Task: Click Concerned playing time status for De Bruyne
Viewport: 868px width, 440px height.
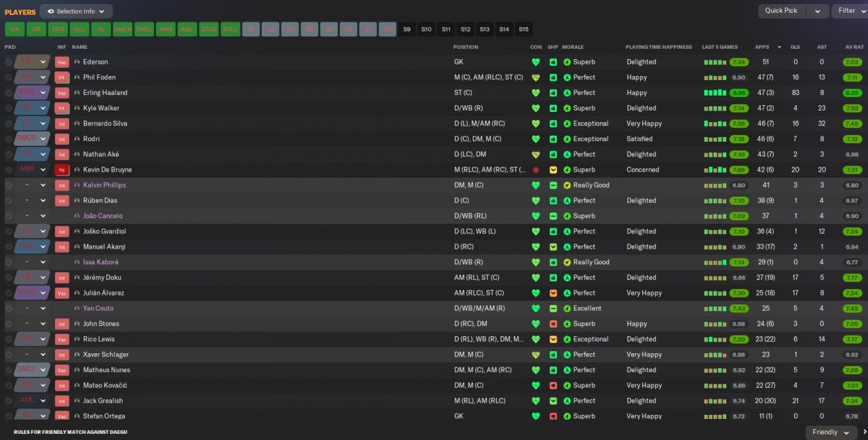Action: tap(643, 169)
